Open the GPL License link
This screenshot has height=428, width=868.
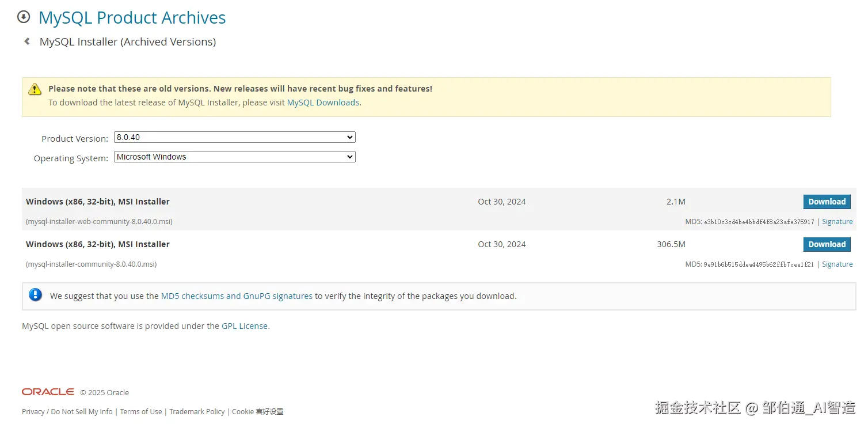(245, 326)
